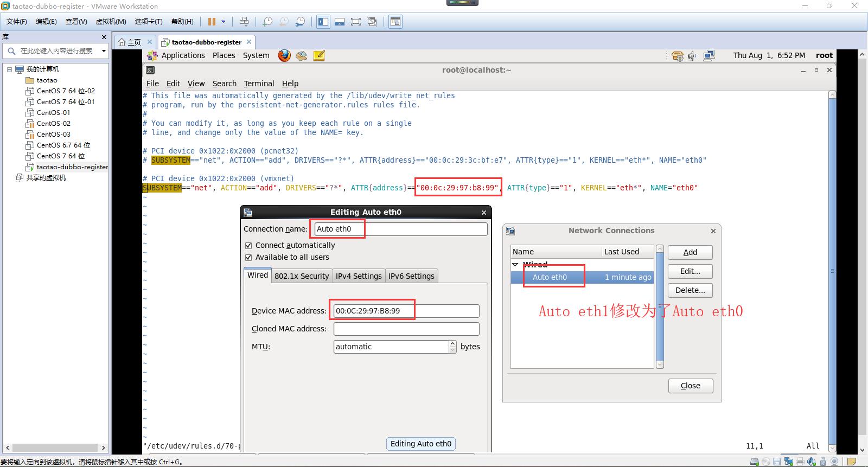Switch to the 802.1x Security tab
This screenshot has height=467, width=868.
(302, 276)
